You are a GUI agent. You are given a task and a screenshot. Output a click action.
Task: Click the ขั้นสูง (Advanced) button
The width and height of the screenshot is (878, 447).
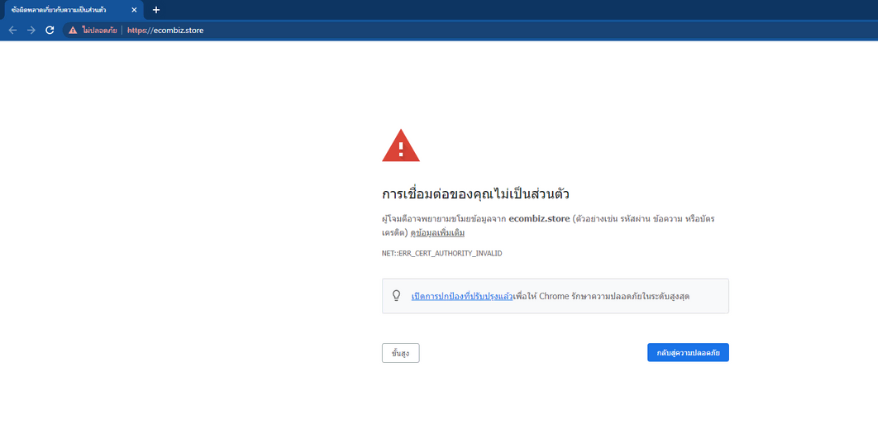coord(400,353)
